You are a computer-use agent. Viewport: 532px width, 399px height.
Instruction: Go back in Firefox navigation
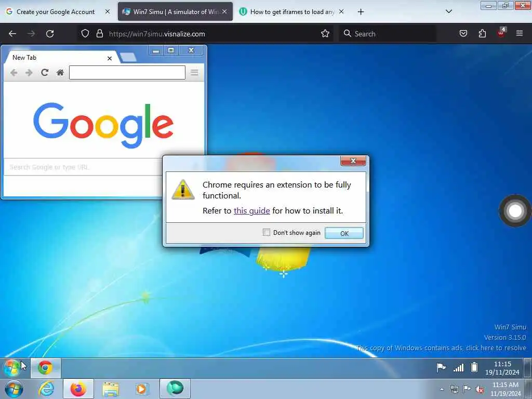[x=12, y=34]
